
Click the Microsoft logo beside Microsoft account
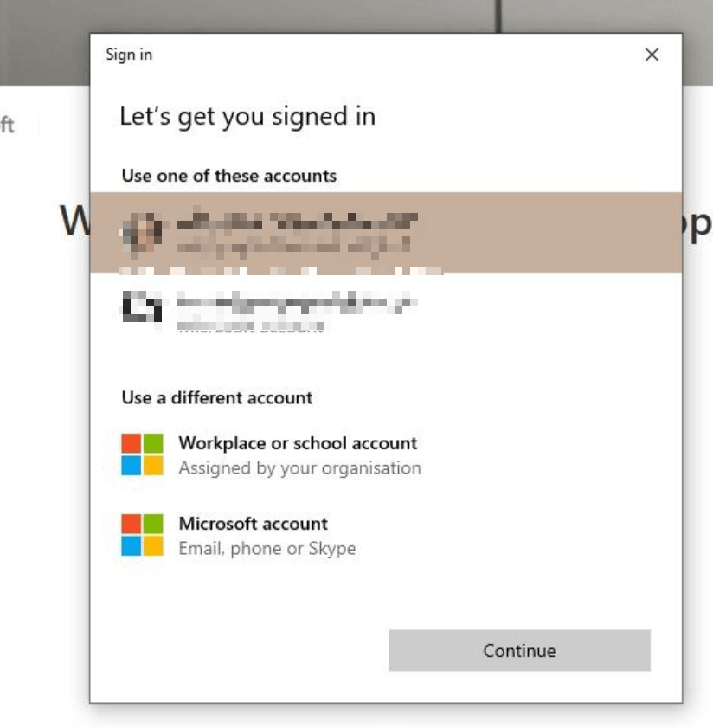click(142, 535)
